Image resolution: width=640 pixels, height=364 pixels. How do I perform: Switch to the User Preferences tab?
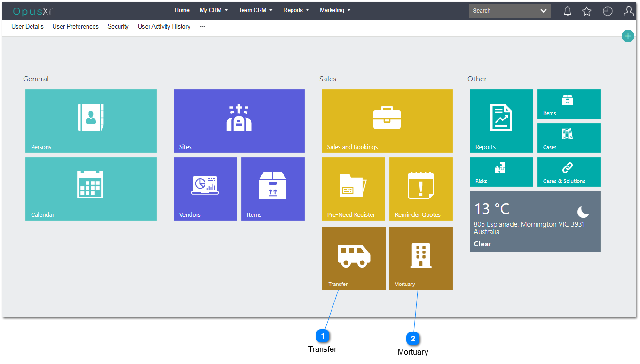coord(76,27)
